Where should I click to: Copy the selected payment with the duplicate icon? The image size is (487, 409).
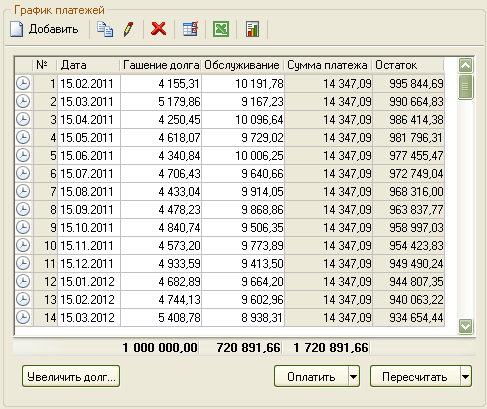(x=105, y=29)
